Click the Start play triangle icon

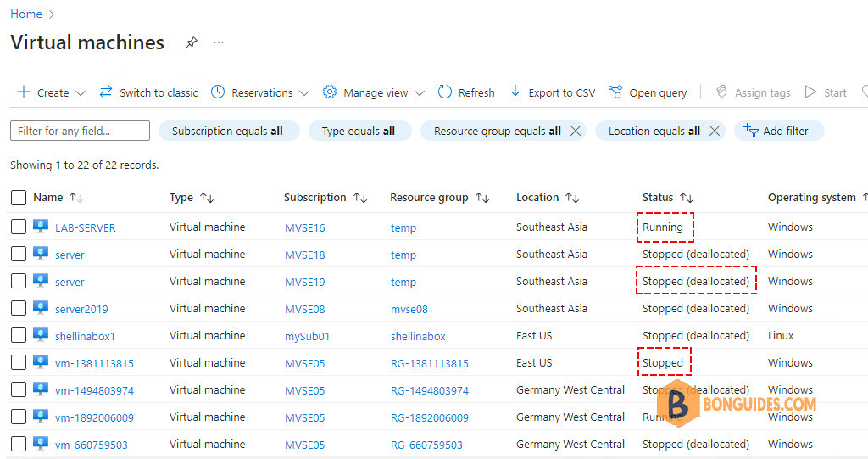tap(810, 92)
